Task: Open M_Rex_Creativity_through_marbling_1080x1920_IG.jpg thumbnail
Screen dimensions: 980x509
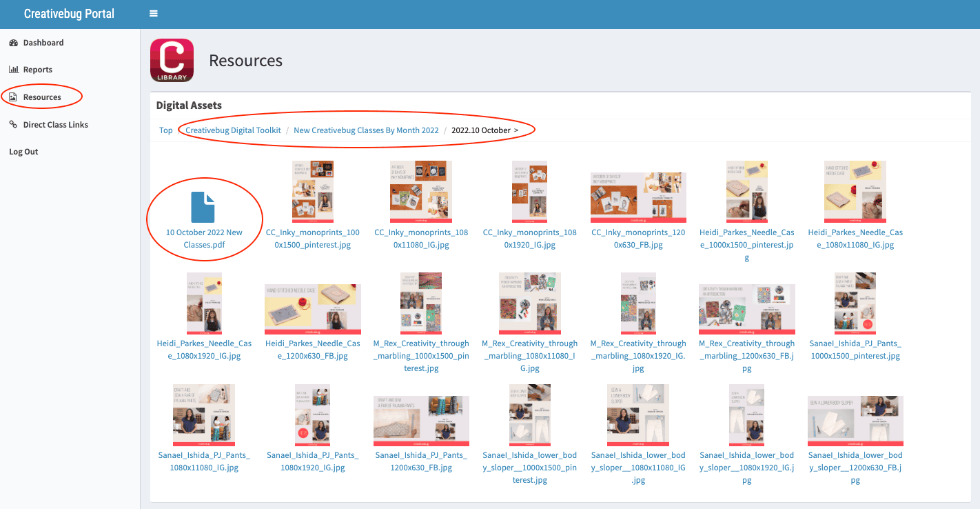Action: pyautogui.click(x=638, y=303)
